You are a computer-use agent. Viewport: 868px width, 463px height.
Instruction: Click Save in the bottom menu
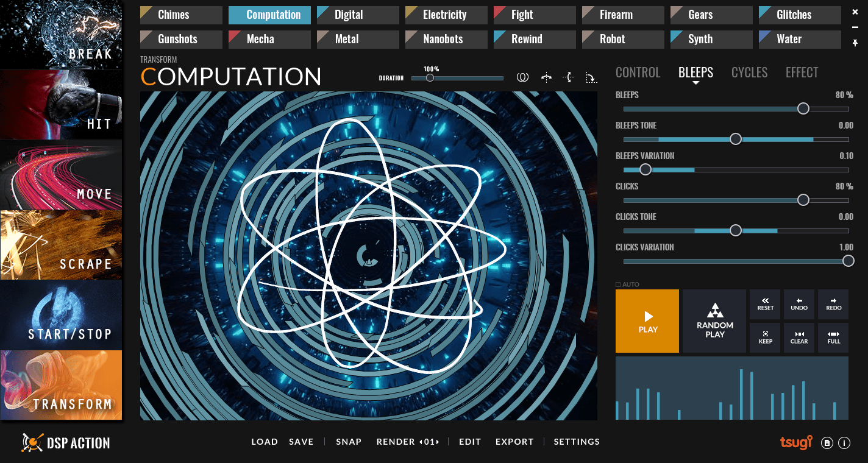click(301, 442)
